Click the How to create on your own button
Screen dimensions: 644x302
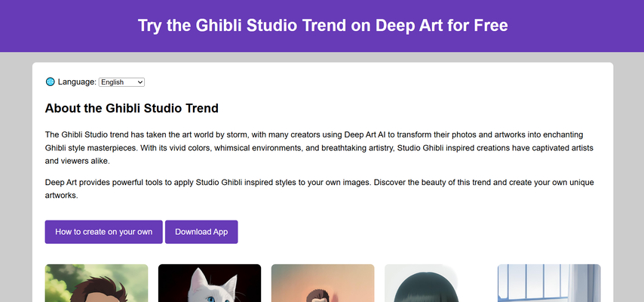(103, 232)
